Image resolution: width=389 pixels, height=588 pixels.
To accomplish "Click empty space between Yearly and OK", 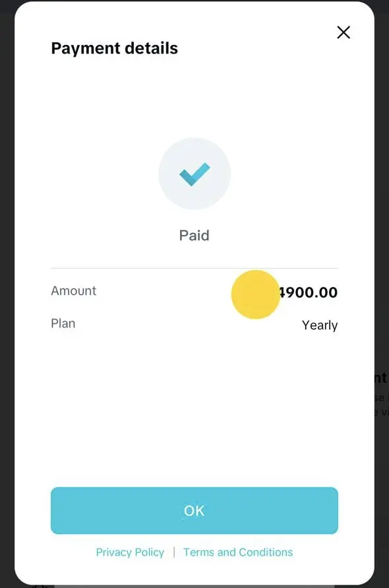I will [x=194, y=408].
